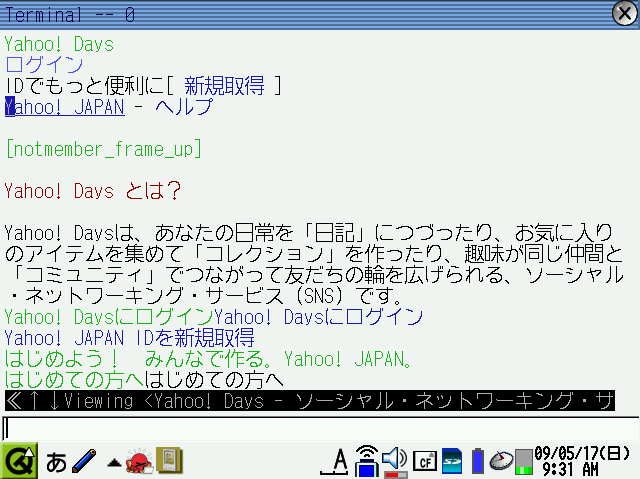Open the speaker volume control icon
The image size is (640, 479).
(x=395, y=462)
